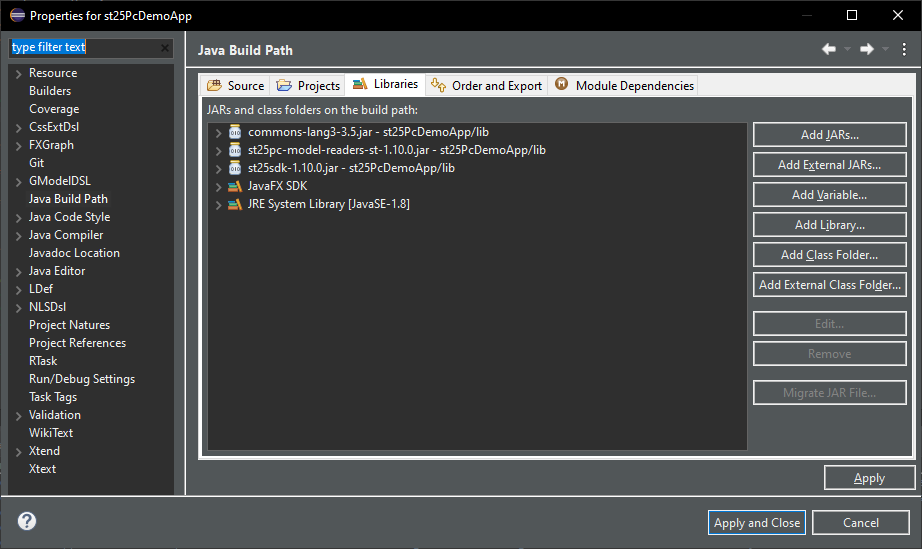Click the JRE System Library icon

(235, 204)
